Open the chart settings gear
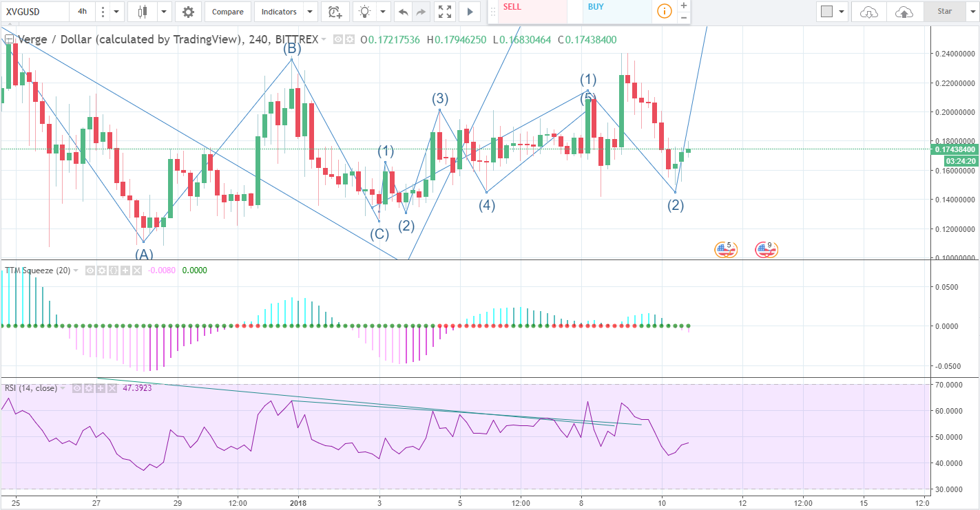This screenshot has width=980, height=510. (188, 12)
